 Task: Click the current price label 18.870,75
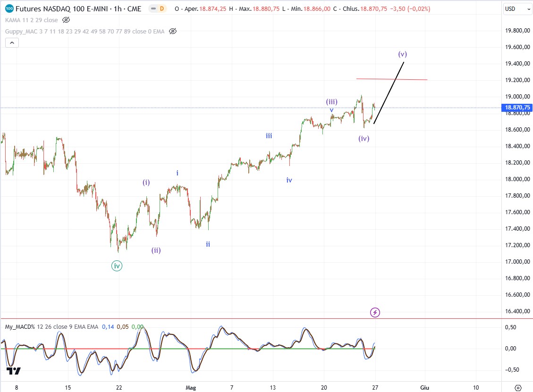point(517,108)
